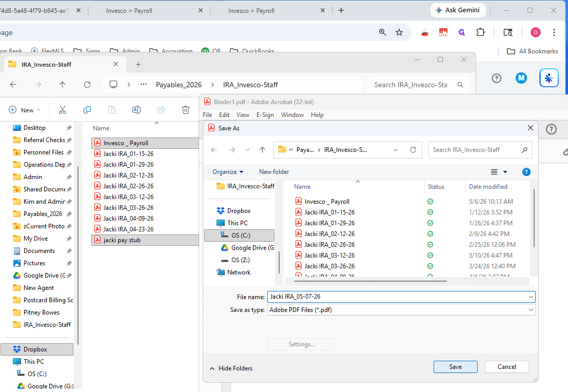
Task: Click Chrome zoom magnifier icon in address bar
Action: (x=383, y=33)
